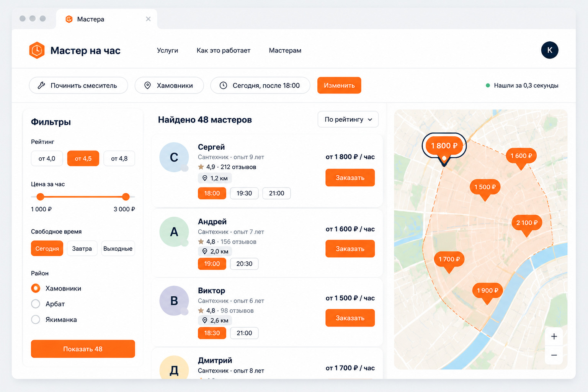Open the Сегодня, после 18:00 time selector
This screenshot has width=588, height=392.
click(260, 85)
